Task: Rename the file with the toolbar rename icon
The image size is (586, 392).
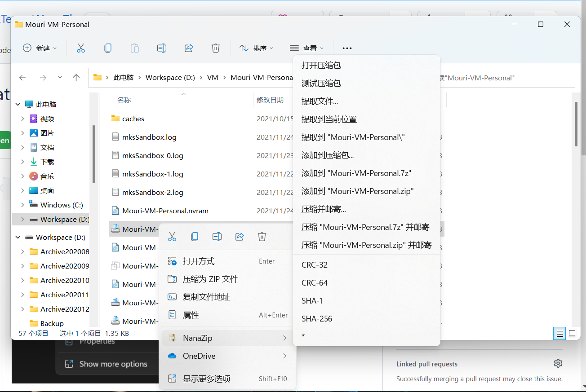Action: 162,48
